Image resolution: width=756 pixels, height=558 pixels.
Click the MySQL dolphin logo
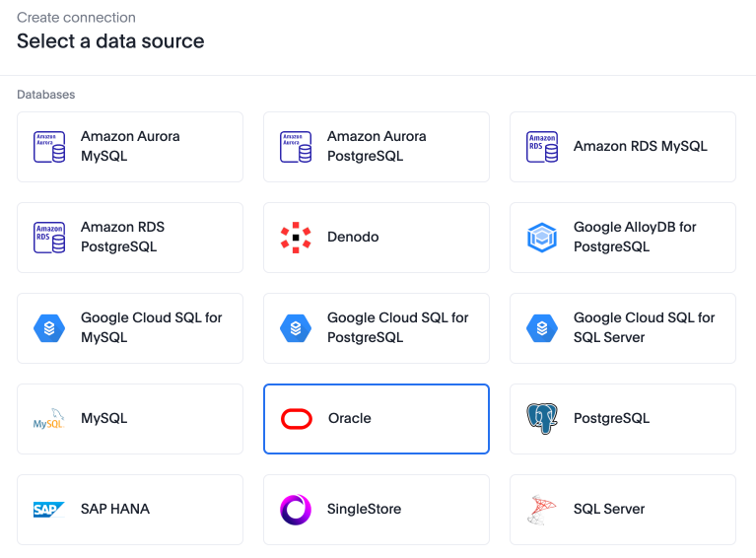click(48, 419)
